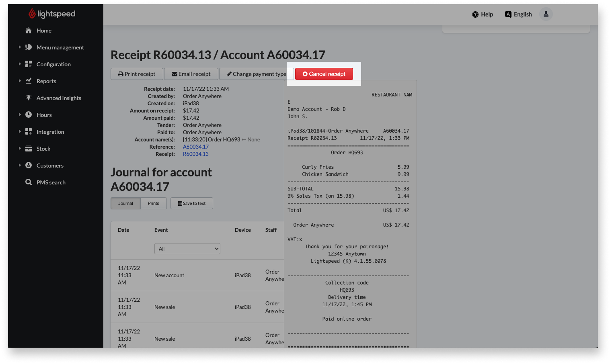Open PMS search menu item
The image size is (610, 364).
[x=51, y=182]
